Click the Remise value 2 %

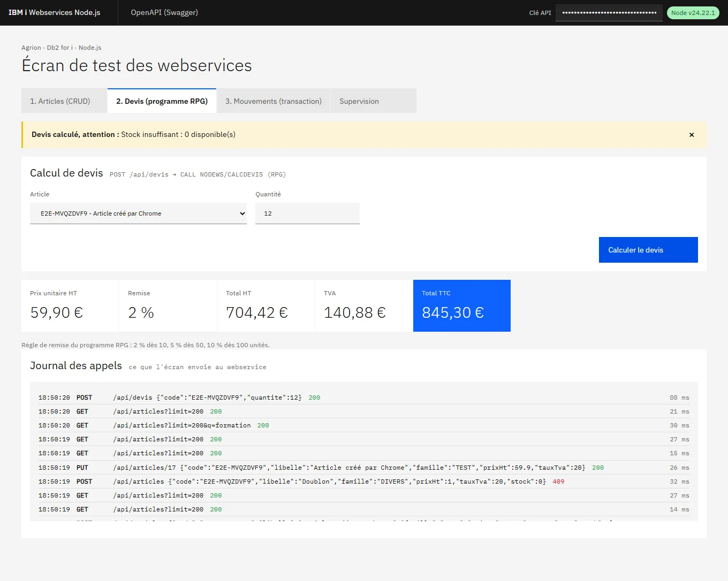[x=141, y=312]
